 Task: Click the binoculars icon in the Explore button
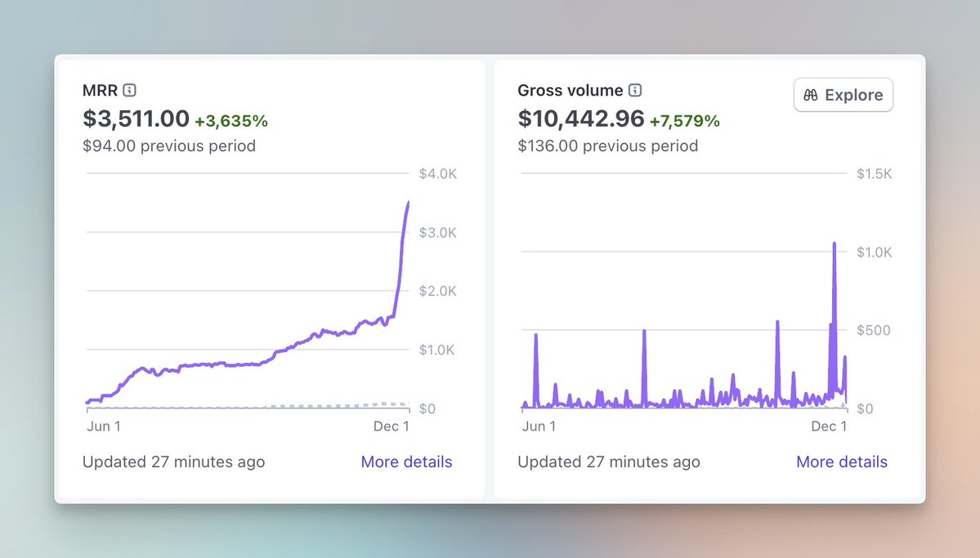pyautogui.click(x=810, y=95)
